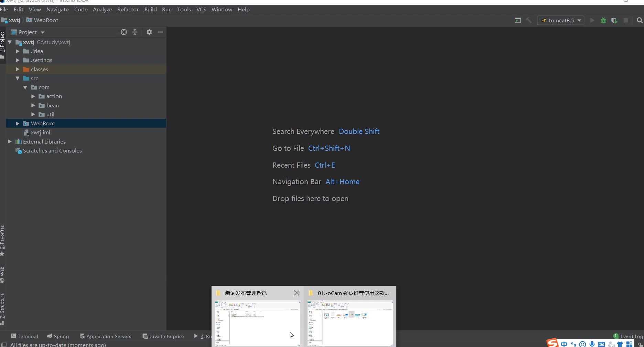644x347 pixels.
Task: Open Project panel settings gear
Action: [x=149, y=32]
